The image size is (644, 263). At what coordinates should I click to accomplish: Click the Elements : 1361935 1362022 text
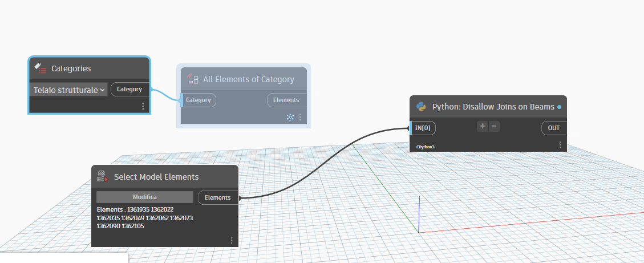(x=135, y=209)
